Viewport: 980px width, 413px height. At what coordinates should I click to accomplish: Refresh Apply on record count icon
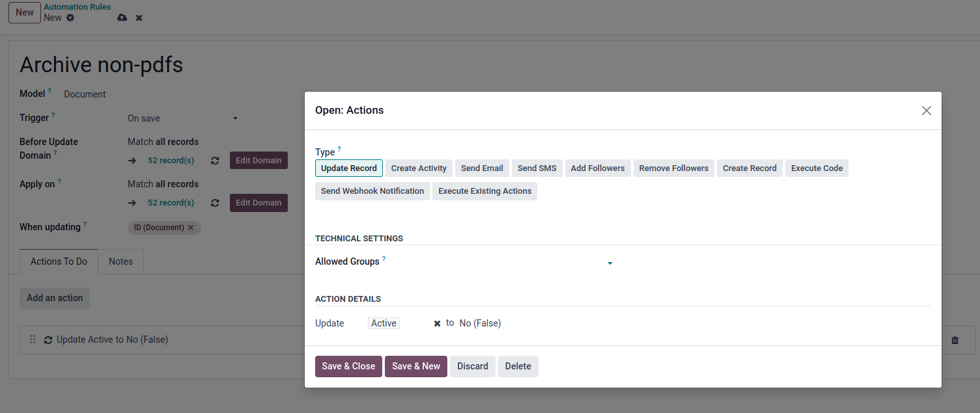pyautogui.click(x=215, y=203)
